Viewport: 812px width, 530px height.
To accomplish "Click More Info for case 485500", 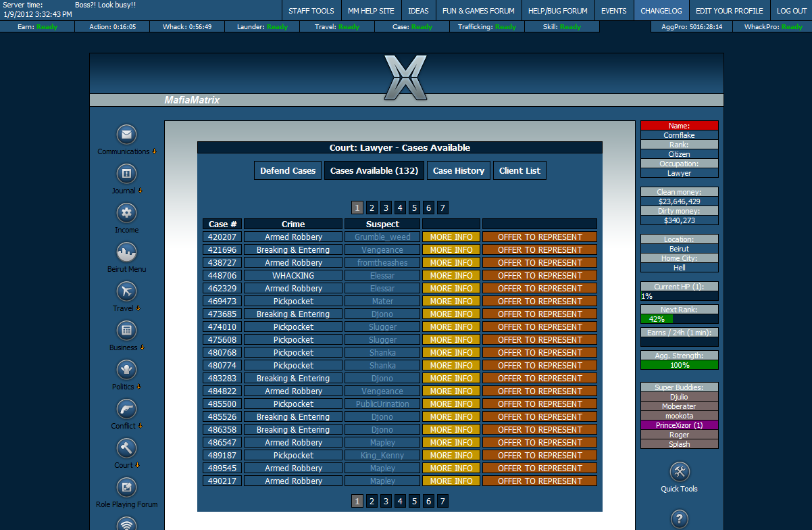I will point(451,404).
